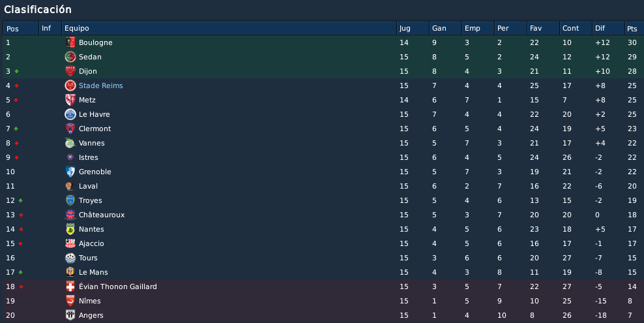Sort by the Gan wins column

point(445,28)
